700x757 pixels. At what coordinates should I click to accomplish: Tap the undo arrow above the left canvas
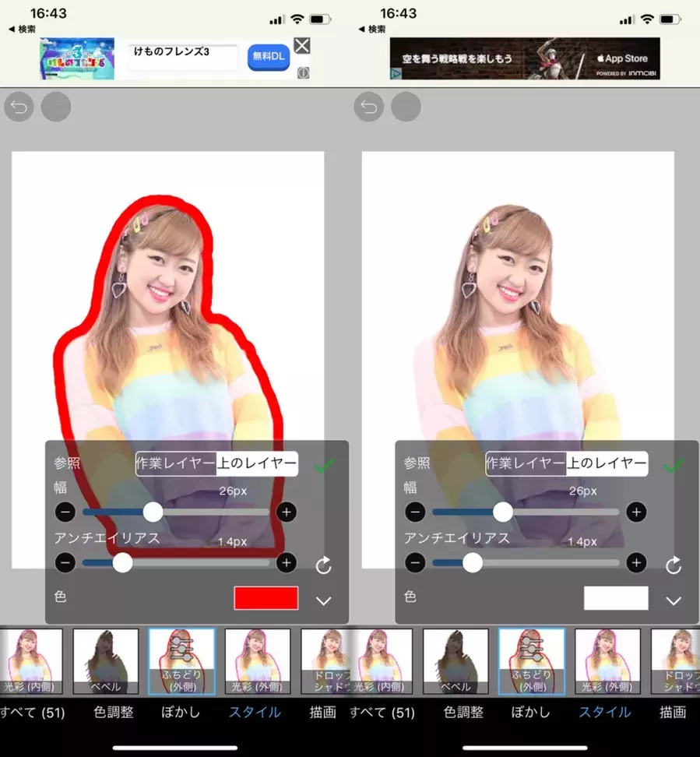tap(19, 107)
